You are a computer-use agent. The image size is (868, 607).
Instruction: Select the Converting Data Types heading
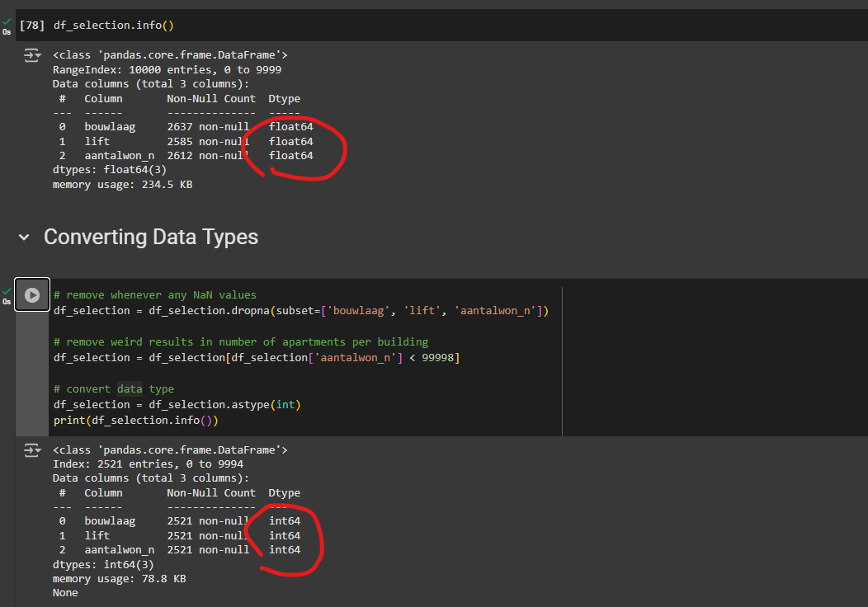tap(151, 238)
